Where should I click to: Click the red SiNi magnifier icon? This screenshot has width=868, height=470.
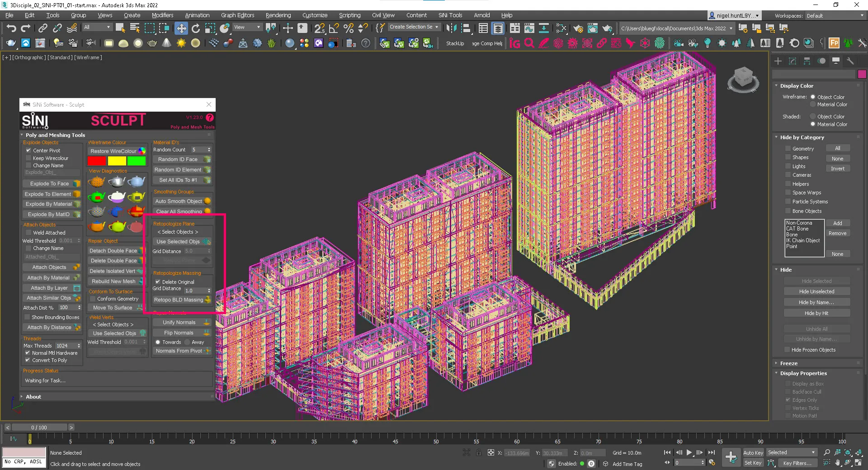click(x=529, y=43)
